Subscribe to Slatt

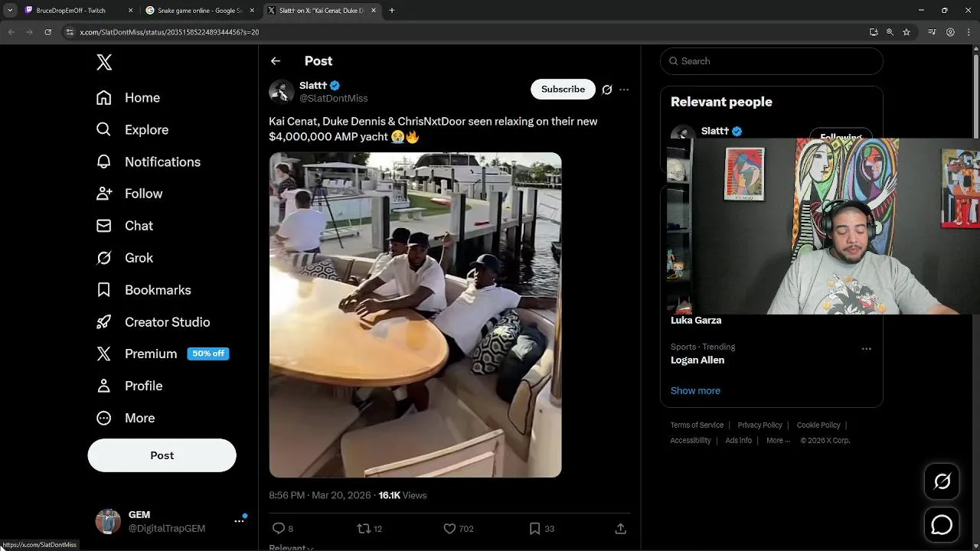tap(563, 90)
